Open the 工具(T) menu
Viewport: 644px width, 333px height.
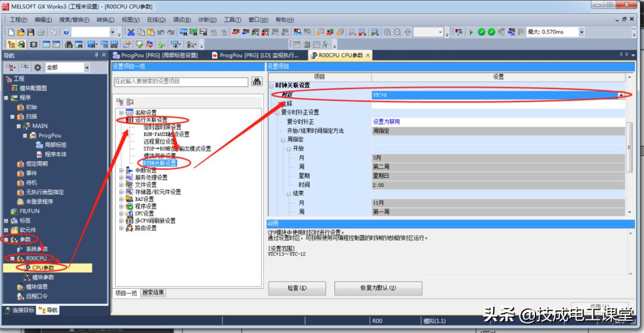(x=232, y=19)
